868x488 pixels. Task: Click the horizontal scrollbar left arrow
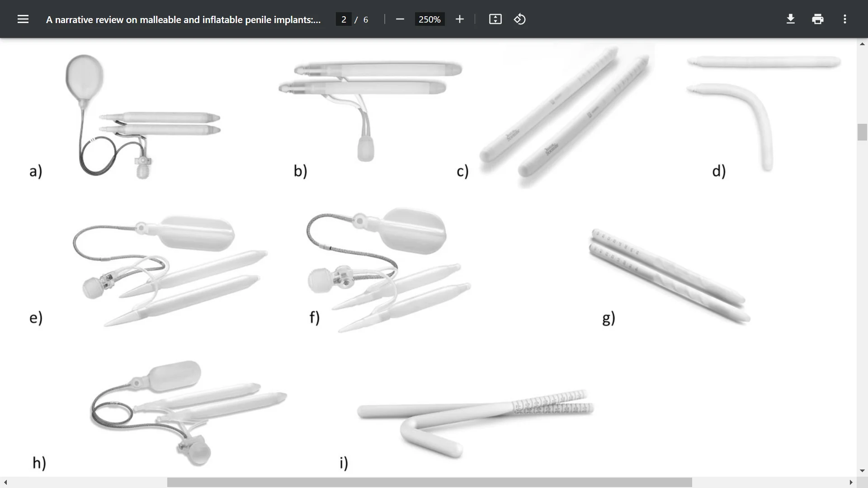click(5, 482)
